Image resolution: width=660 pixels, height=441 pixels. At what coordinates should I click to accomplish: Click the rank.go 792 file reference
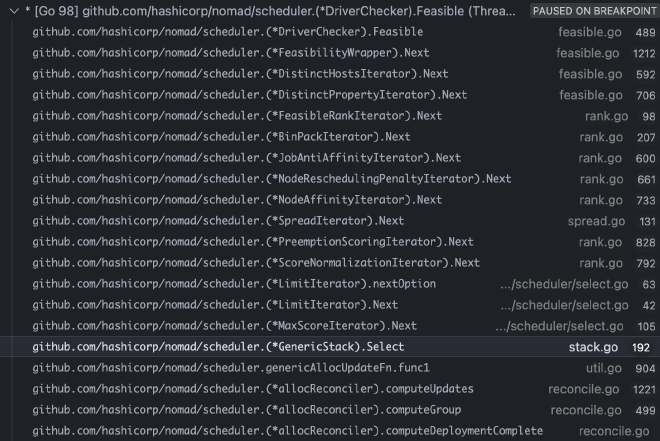(x=617, y=263)
